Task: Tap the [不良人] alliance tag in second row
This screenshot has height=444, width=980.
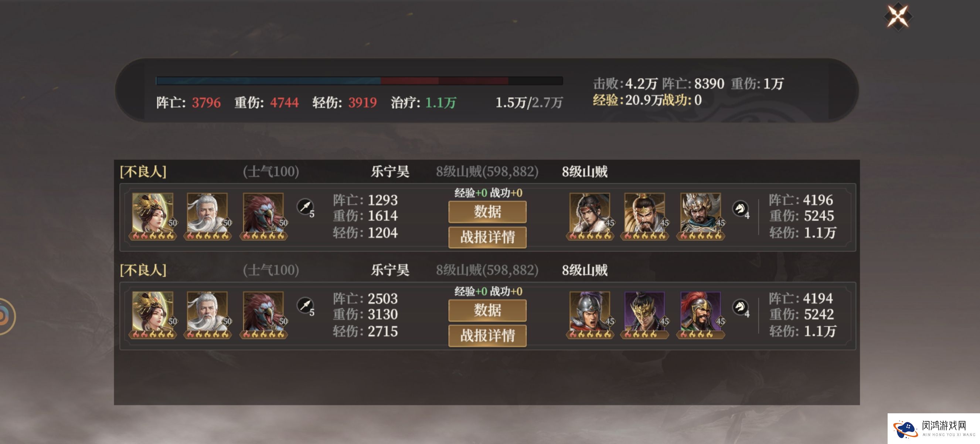Action: pos(143,270)
